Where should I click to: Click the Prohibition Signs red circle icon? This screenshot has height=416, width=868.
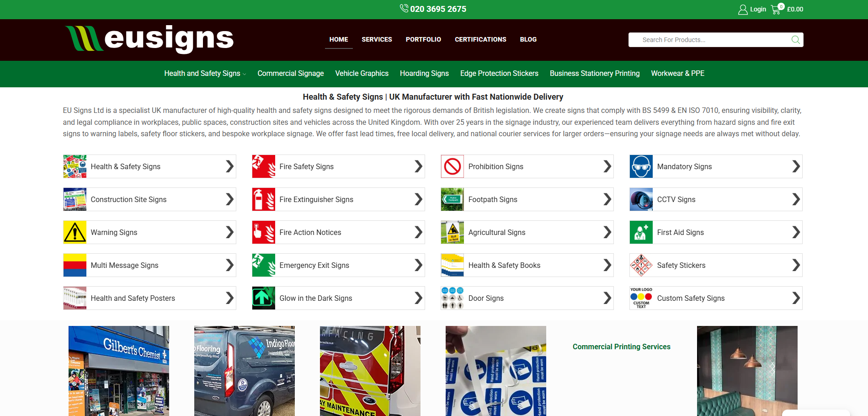click(453, 166)
